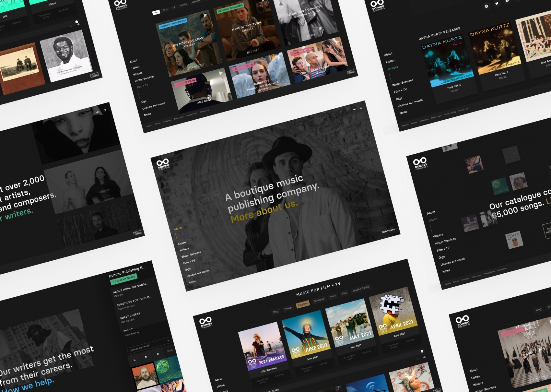The image size is (551, 392).
Task: Click the Domino logo on the catalogue songs screen
Action: tap(420, 163)
